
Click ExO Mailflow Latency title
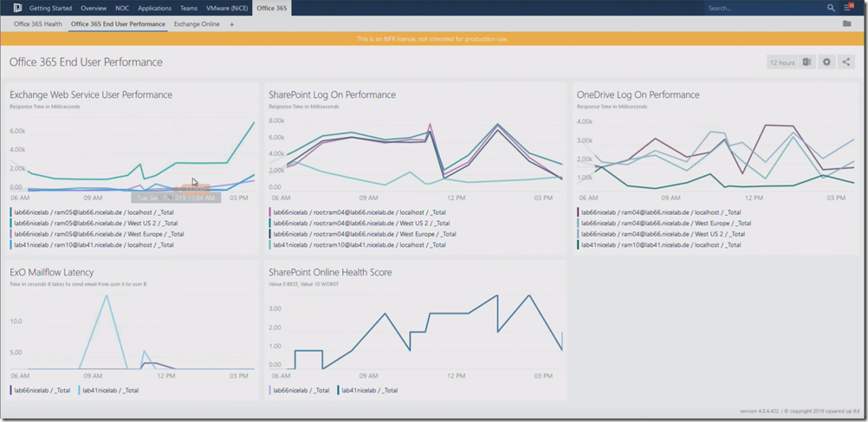click(x=51, y=272)
